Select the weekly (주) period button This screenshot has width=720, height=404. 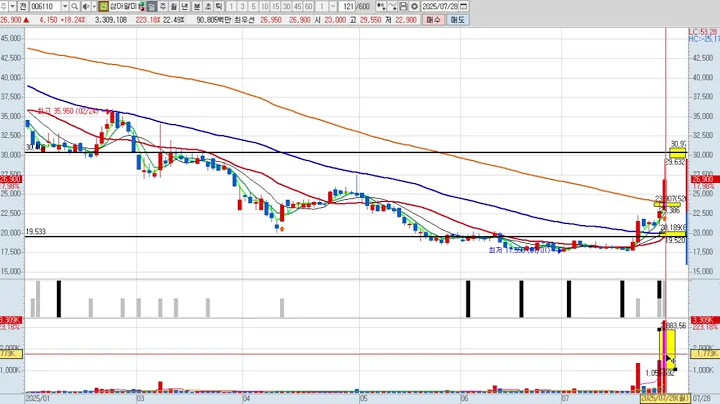(163, 6)
